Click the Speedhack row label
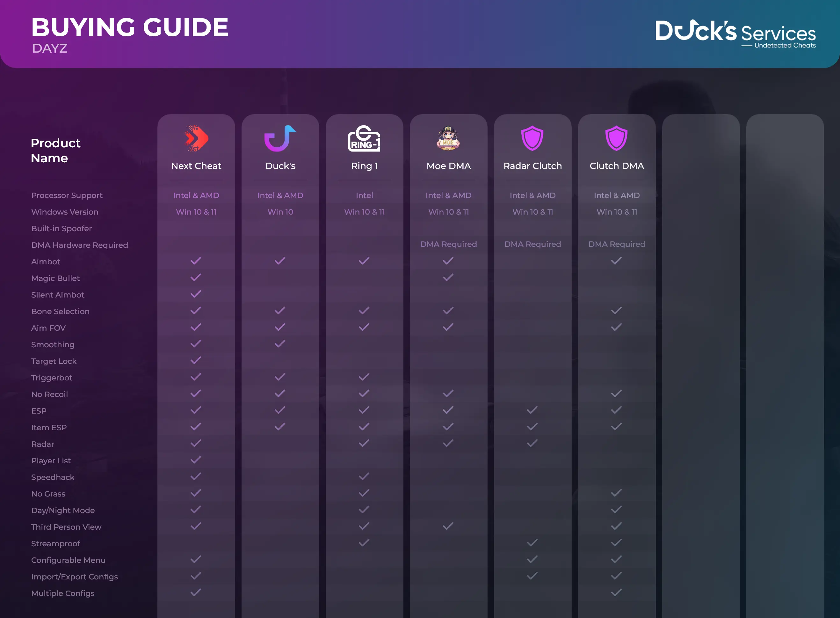 (53, 477)
